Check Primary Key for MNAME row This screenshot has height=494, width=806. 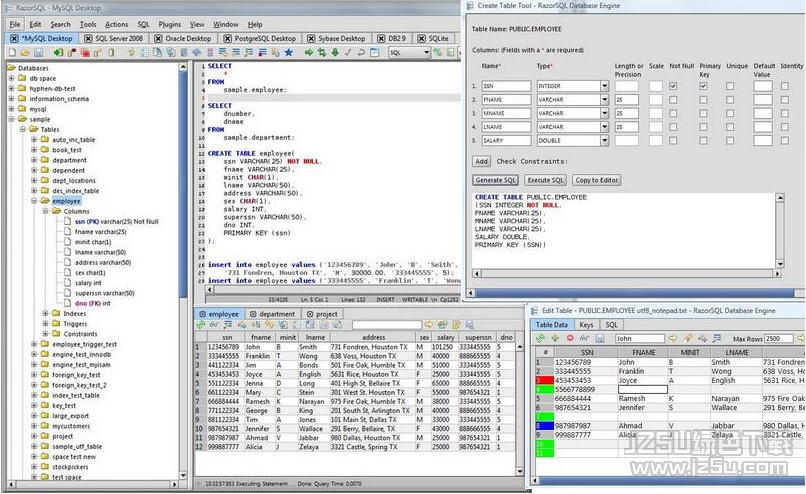703,113
